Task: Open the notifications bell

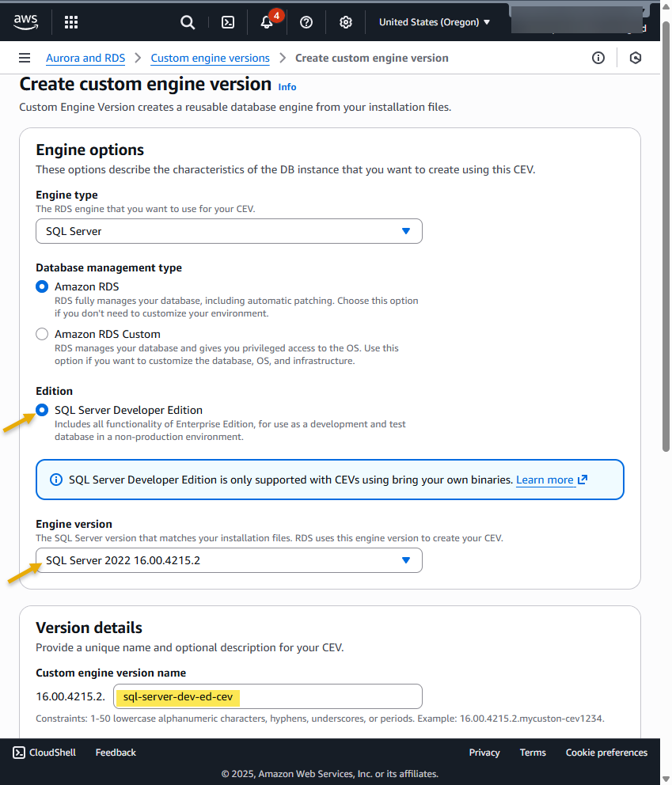Action: click(x=267, y=22)
